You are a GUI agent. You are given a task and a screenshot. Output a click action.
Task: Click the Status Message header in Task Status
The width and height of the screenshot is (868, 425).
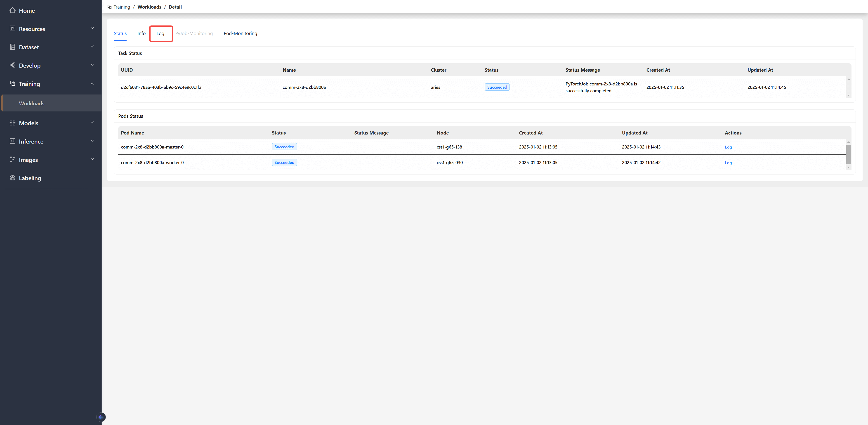(x=583, y=70)
